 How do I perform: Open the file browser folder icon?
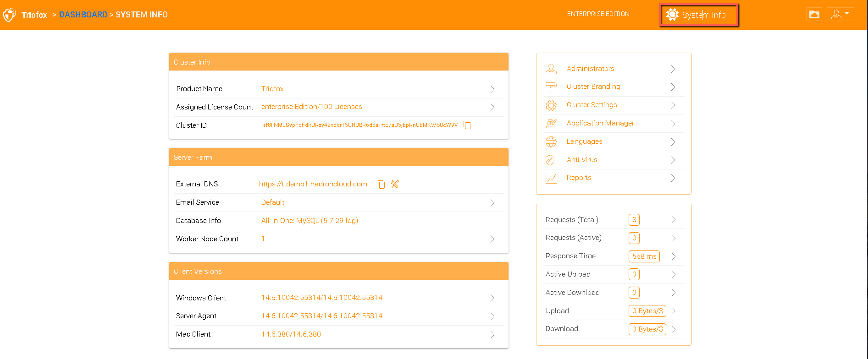point(814,14)
